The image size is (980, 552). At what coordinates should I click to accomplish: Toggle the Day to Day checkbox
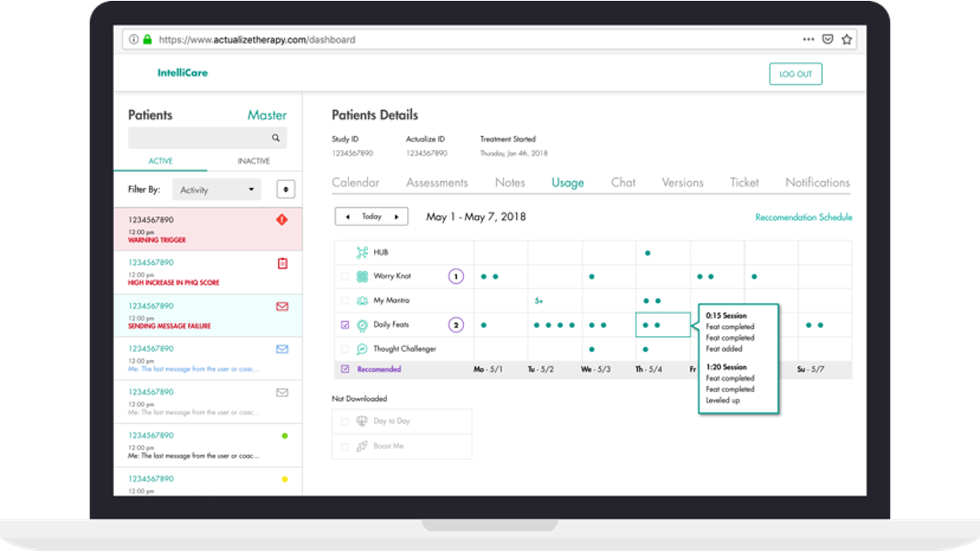point(345,422)
